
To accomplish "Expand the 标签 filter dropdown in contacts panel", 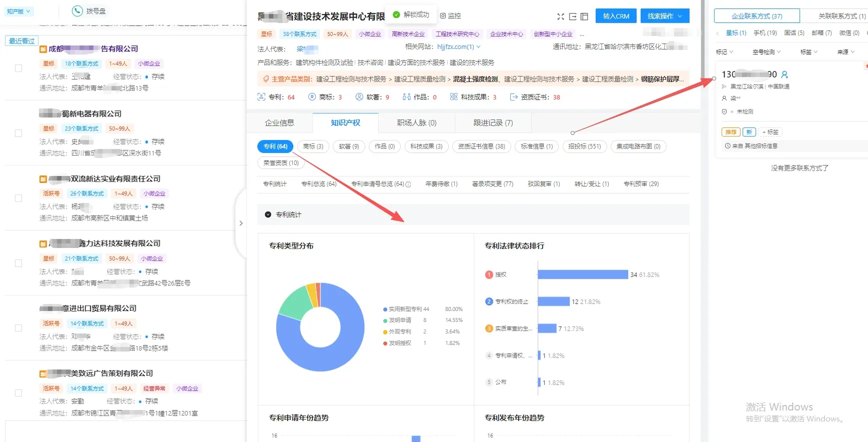I will pyautogui.click(x=809, y=52).
